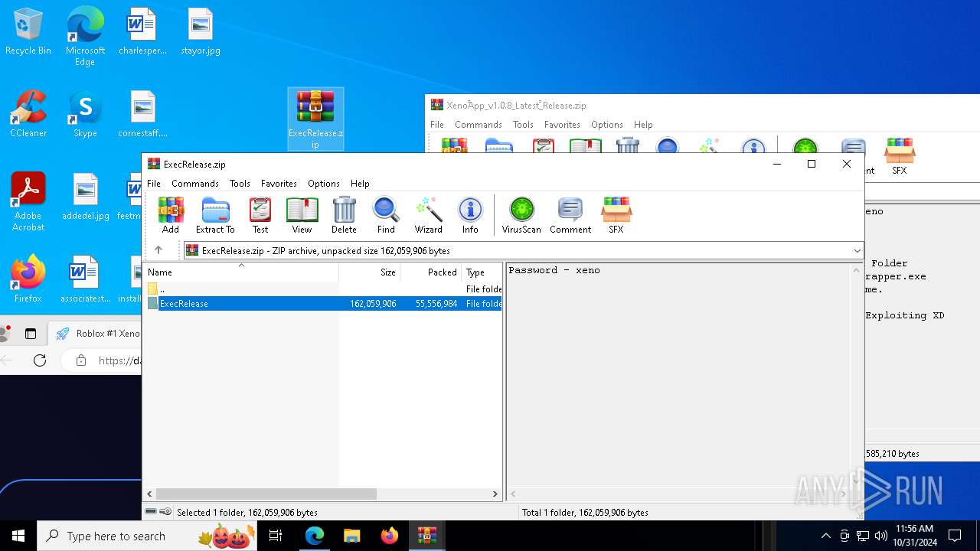This screenshot has width=980, height=551.
Task: Sort list by Packed column header
Action: 431,272
